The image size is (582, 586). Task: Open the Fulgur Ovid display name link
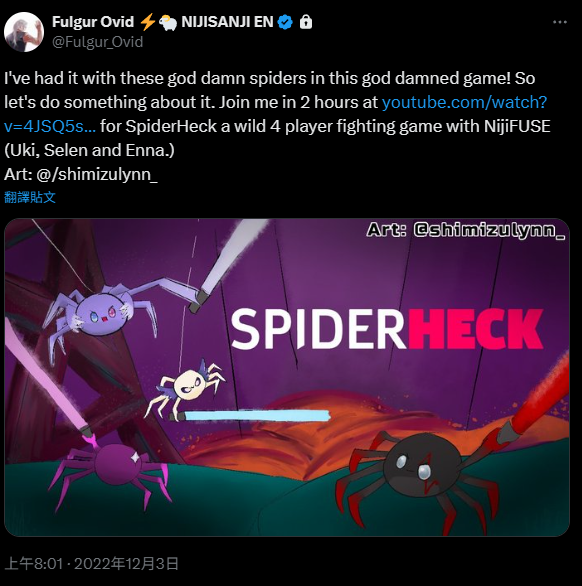tap(93, 22)
